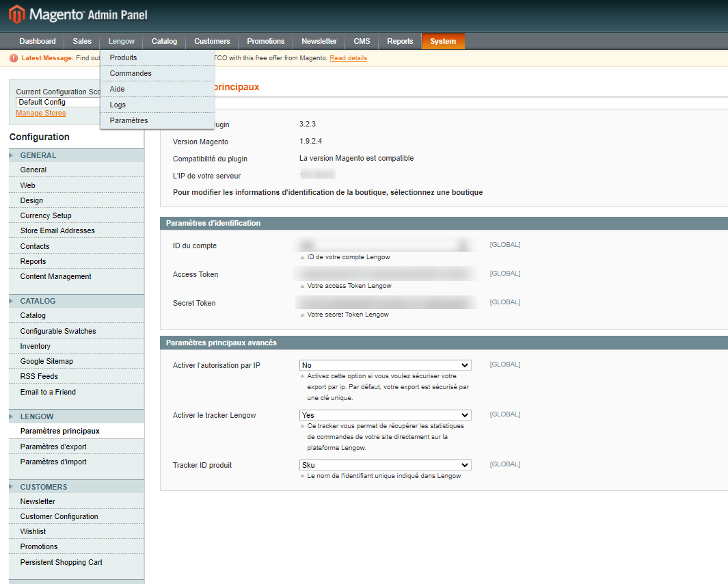
Task: Follow the Read details link
Action: coord(348,58)
